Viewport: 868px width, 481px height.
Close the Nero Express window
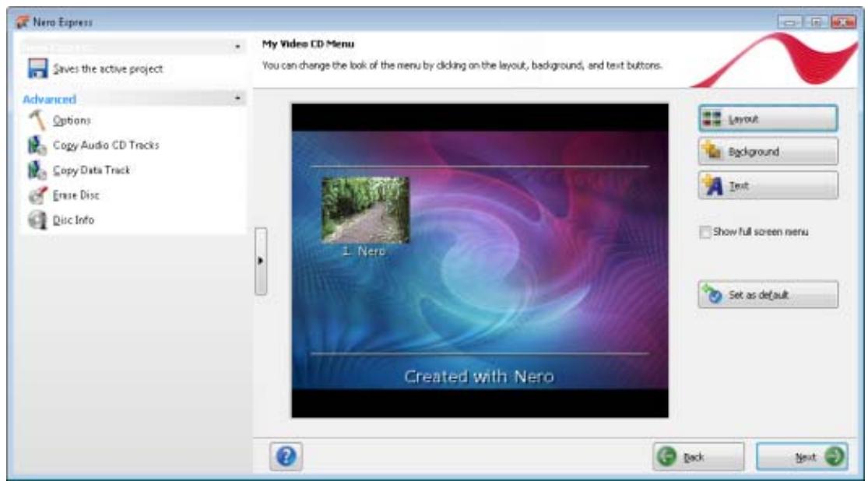pos(843,22)
